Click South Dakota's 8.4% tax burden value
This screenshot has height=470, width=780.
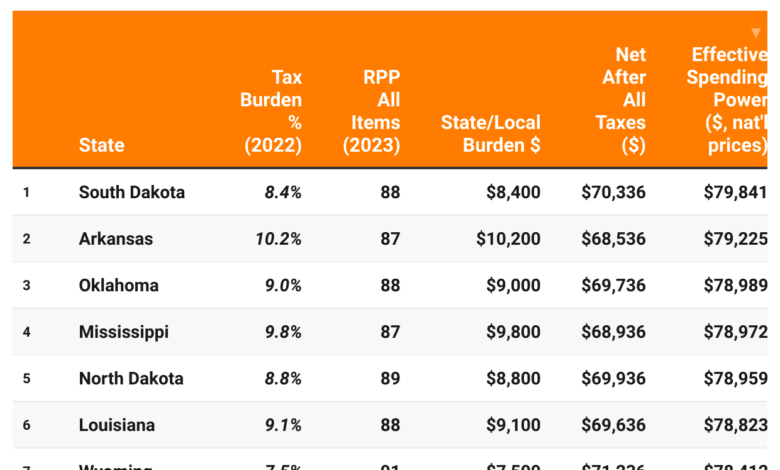[283, 192]
